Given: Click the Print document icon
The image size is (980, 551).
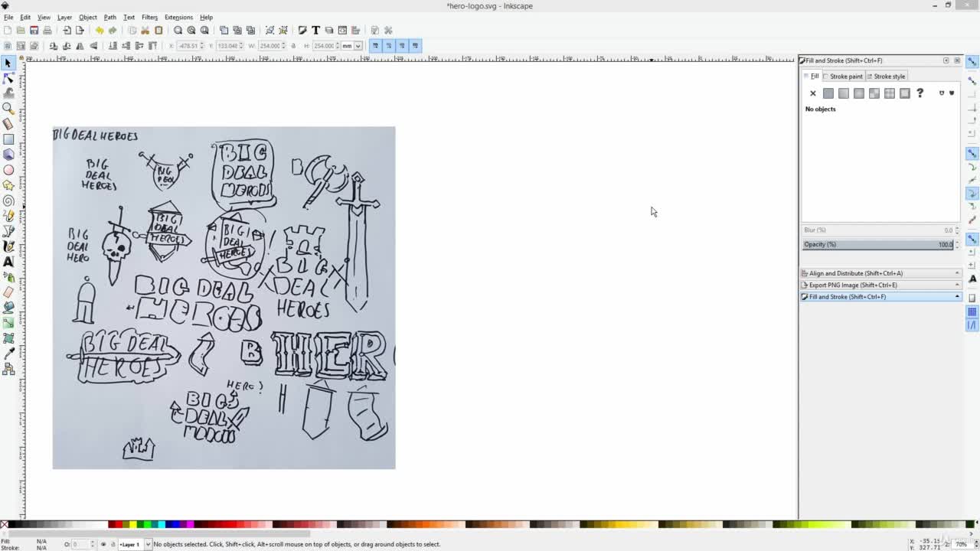Looking at the screenshot, I should 47,30.
